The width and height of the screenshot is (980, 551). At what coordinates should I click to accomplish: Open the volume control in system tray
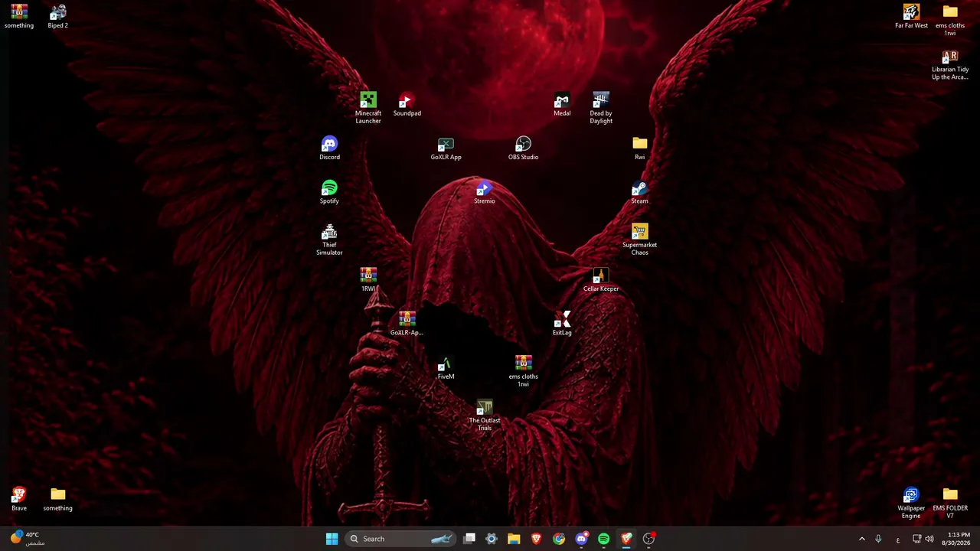click(929, 539)
